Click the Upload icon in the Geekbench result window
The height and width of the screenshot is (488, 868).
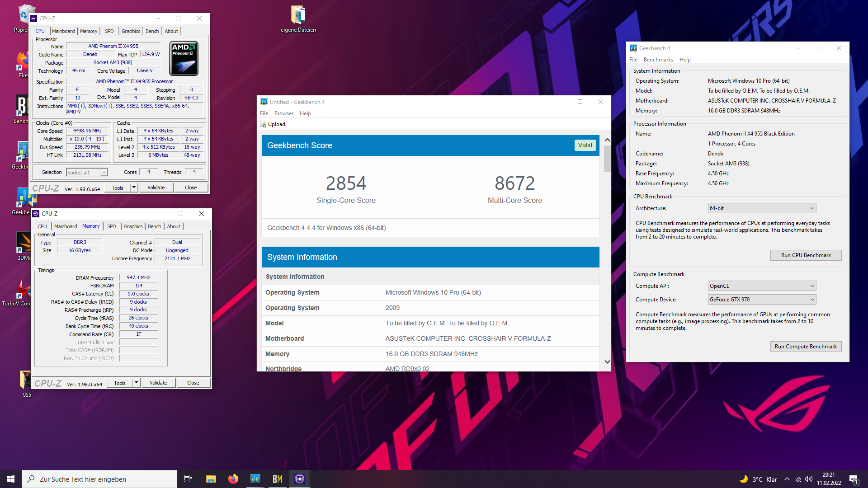pyautogui.click(x=263, y=124)
